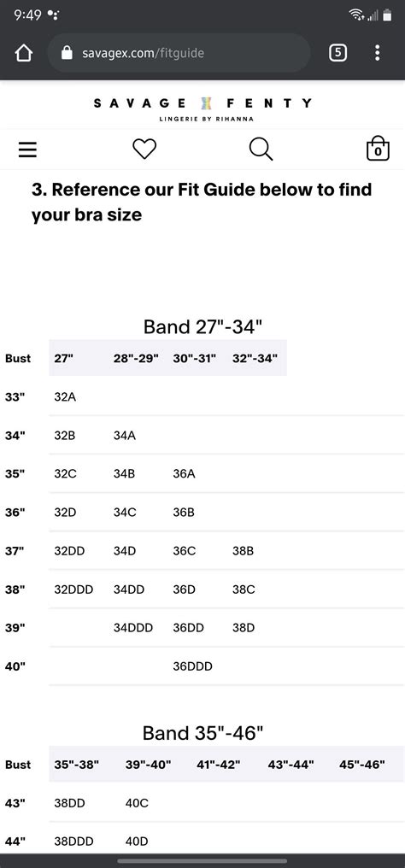Select the 32DDD size cell
Screen dimensions: 405x868
pyautogui.click(x=73, y=589)
